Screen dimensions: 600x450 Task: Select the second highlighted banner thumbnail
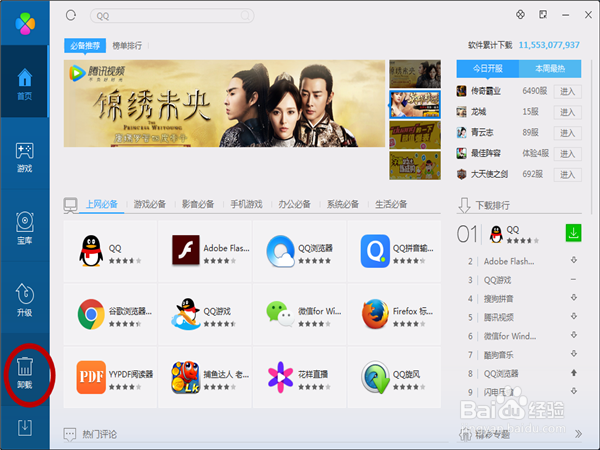[x=415, y=104]
